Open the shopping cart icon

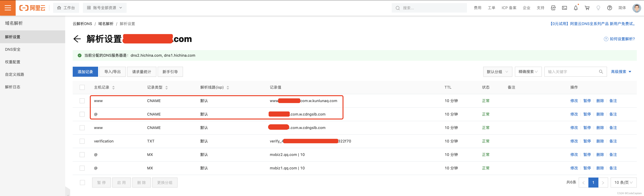coord(587,8)
